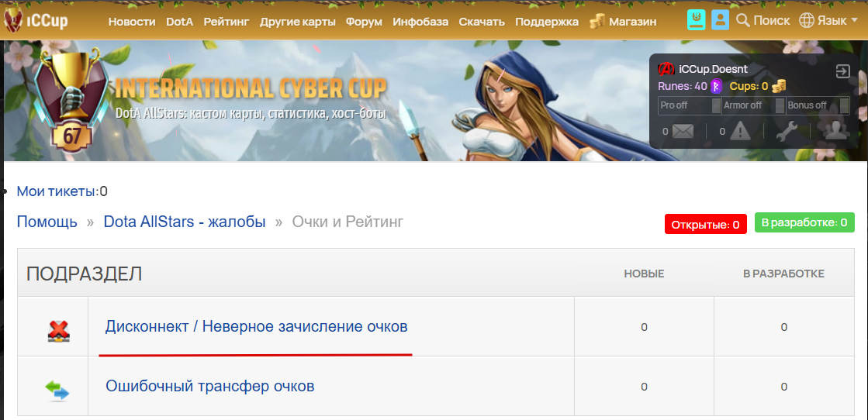868x420 pixels.
Task: Click В разработке count in Ошибочный трансфер row
Action: (x=784, y=386)
